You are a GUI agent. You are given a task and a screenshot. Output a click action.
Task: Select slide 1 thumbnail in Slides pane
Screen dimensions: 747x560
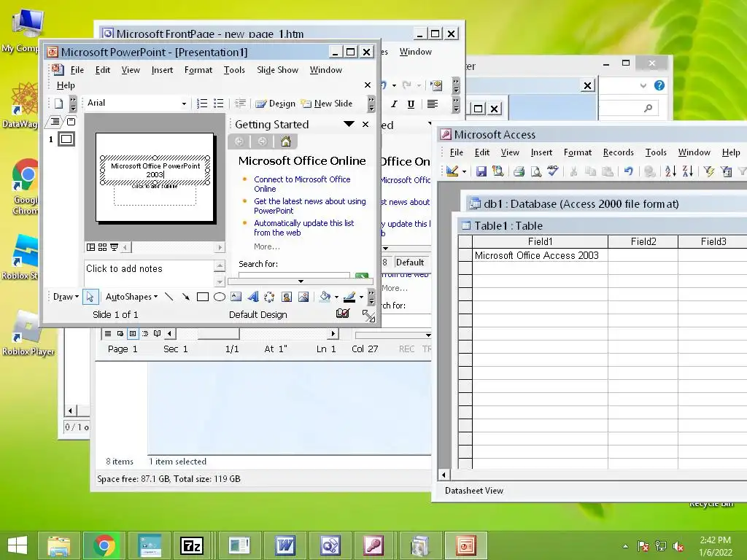point(66,139)
